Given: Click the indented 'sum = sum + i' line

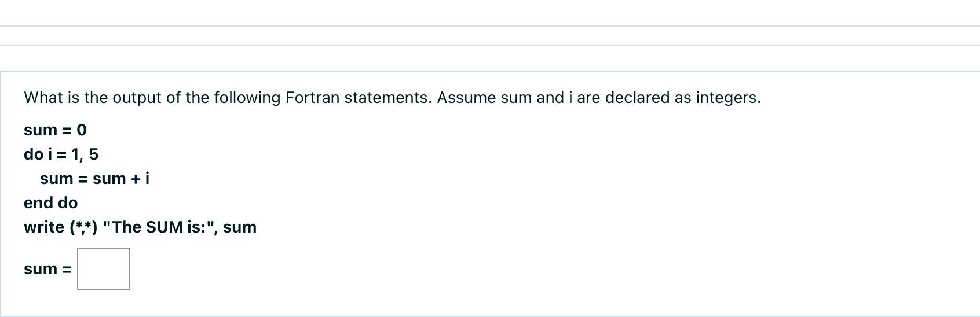Looking at the screenshot, I should click(94, 179).
